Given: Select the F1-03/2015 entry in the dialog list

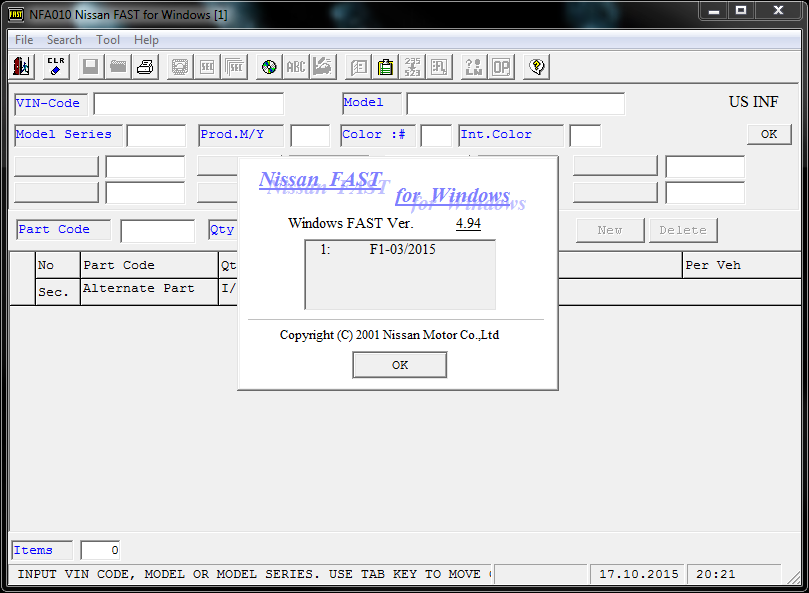Looking at the screenshot, I should [x=402, y=249].
